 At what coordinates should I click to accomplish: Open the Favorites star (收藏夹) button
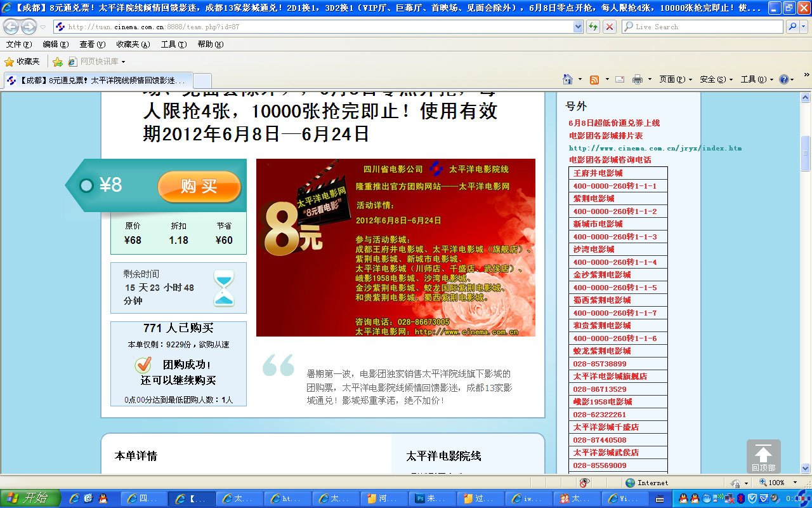(x=22, y=62)
